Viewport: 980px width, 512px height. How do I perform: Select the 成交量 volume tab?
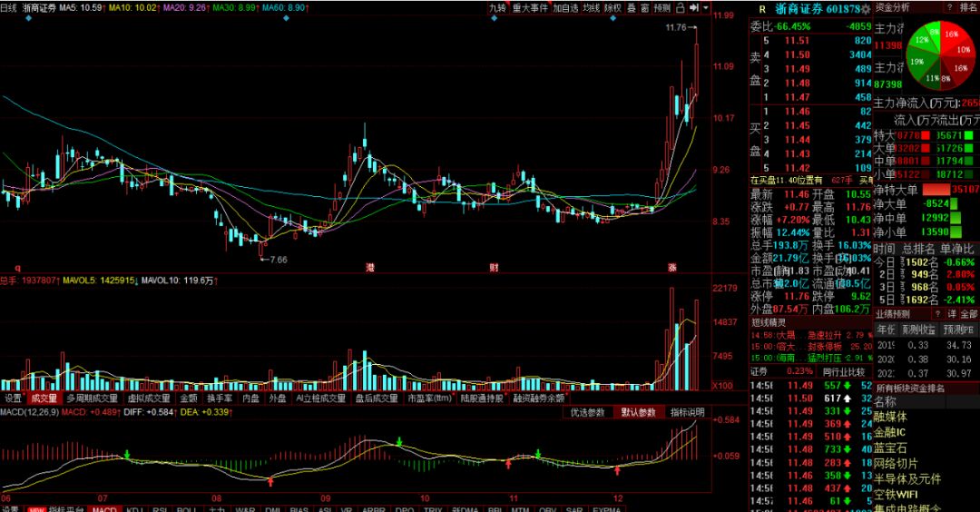point(44,399)
